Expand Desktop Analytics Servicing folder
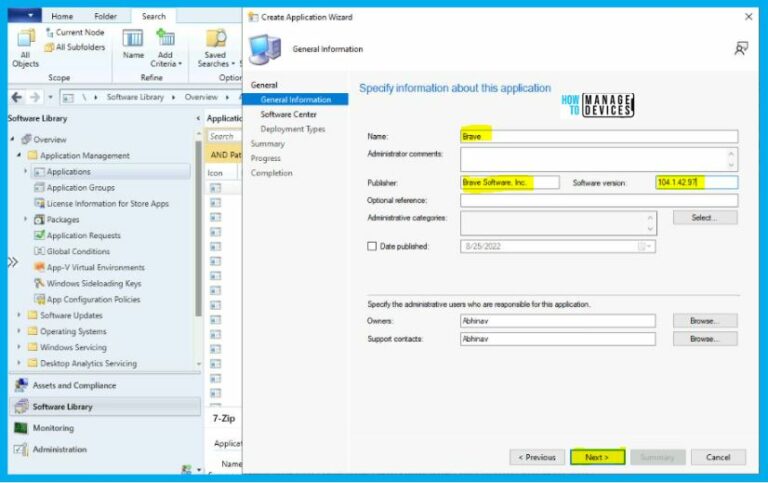 19,363
